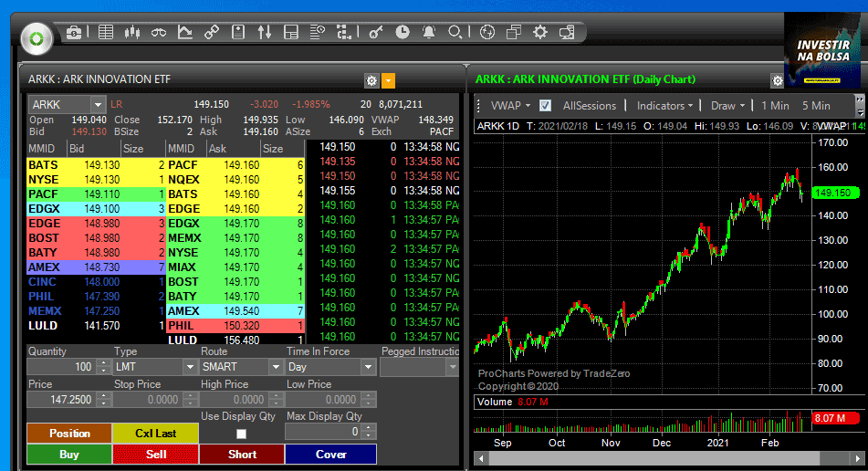Toggle the AllSessions checkbox
Viewport: 868px width, 471px height.
click(545, 105)
